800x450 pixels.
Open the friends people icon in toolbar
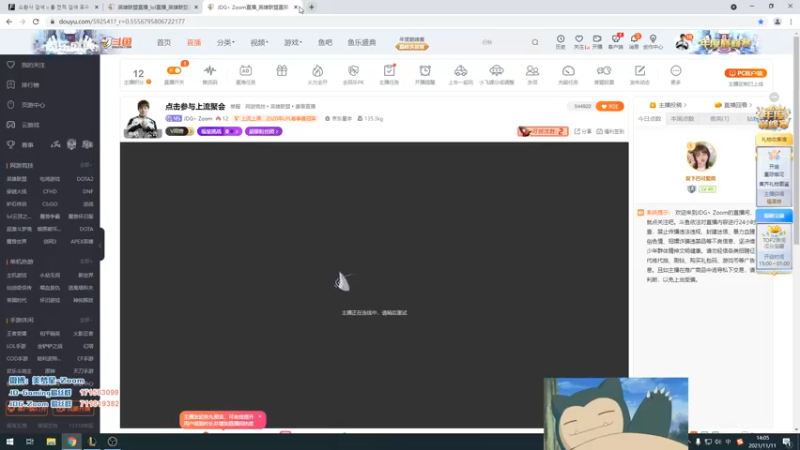click(532, 70)
